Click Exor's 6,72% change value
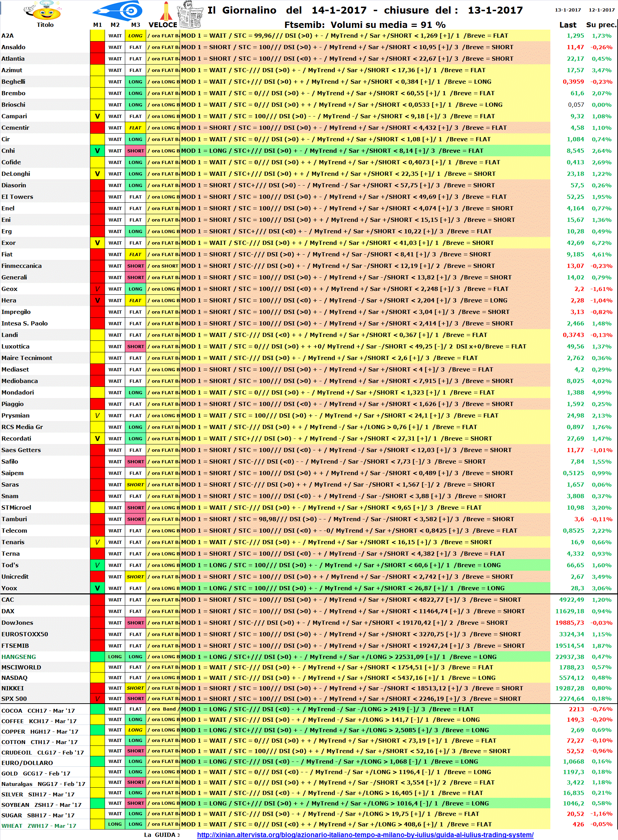This screenshot has width=618, height=840. pyautogui.click(x=602, y=243)
